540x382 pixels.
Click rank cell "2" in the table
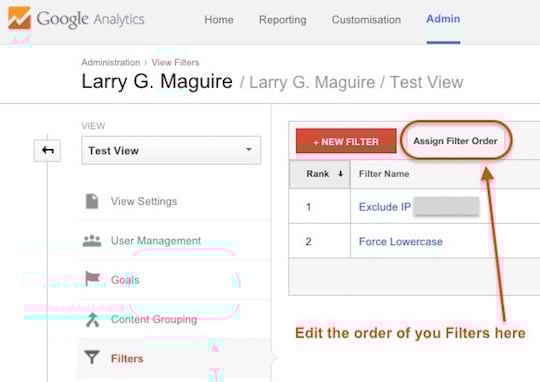point(309,241)
